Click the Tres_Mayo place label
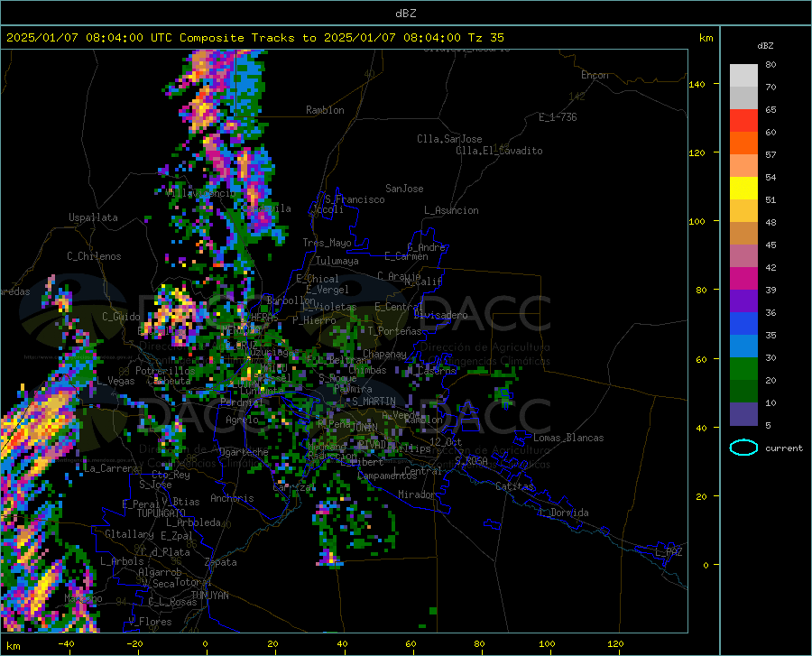The width and height of the screenshot is (812, 656). [x=327, y=243]
